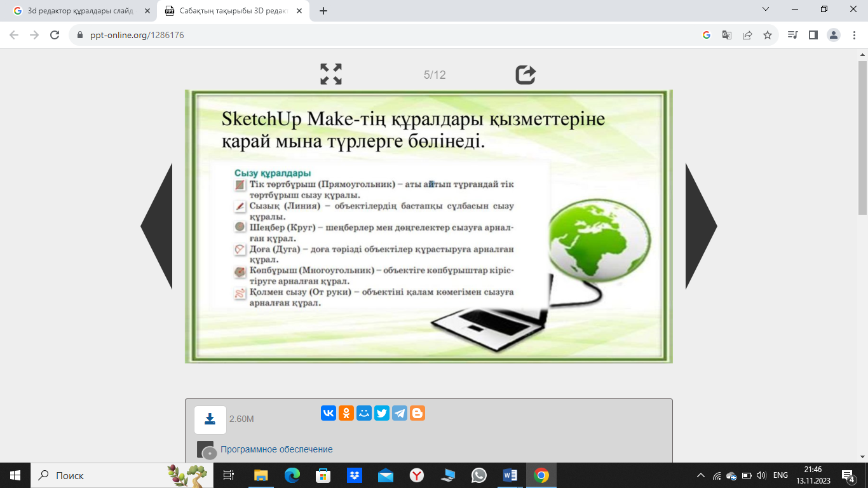Click the share arrow icon above the slide
The height and width of the screenshot is (488, 868).
[526, 74]
